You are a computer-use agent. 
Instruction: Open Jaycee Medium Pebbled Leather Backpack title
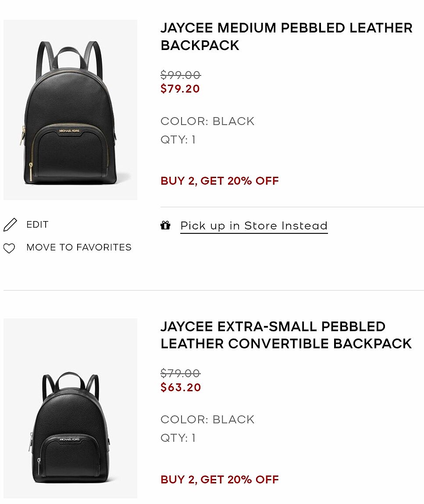tap(286, 36)
